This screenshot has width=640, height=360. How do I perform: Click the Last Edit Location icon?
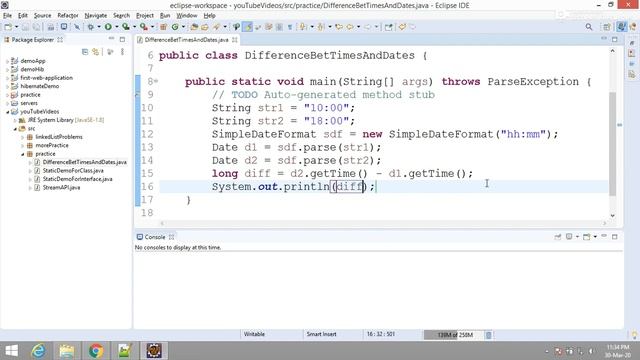pyautogui.click(x=339, y=27)
